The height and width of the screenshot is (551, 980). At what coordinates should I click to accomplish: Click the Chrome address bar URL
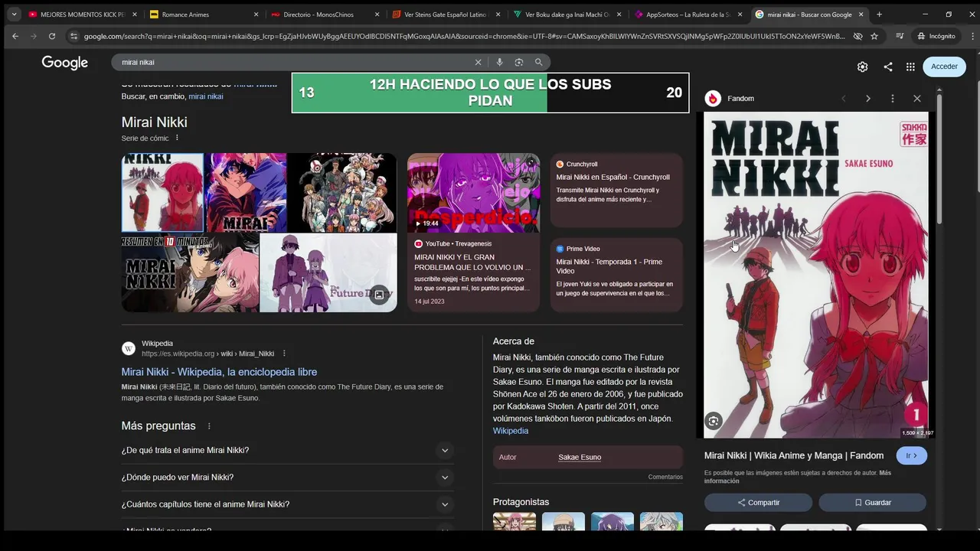pyautogui.click(x=464, y=36)
